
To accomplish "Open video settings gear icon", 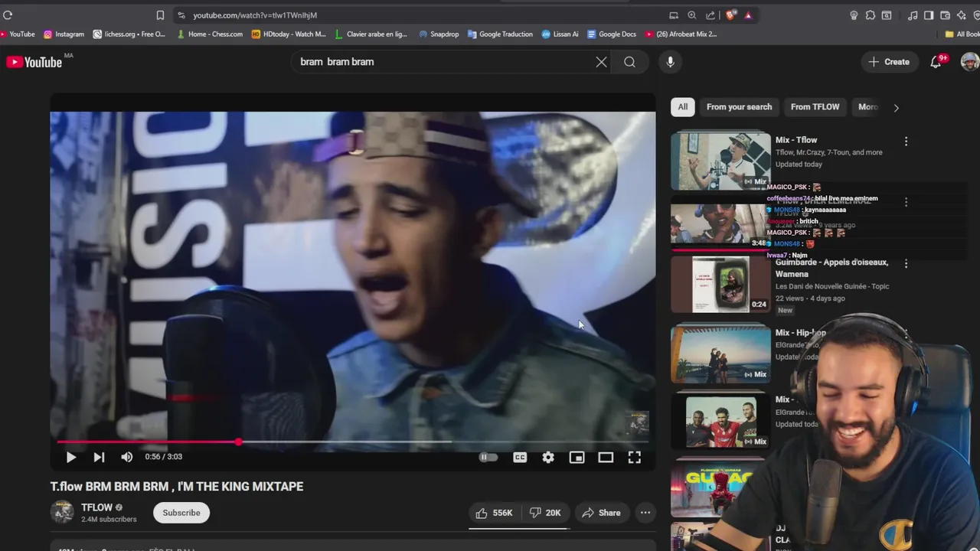I will click(x=548, y=457).
